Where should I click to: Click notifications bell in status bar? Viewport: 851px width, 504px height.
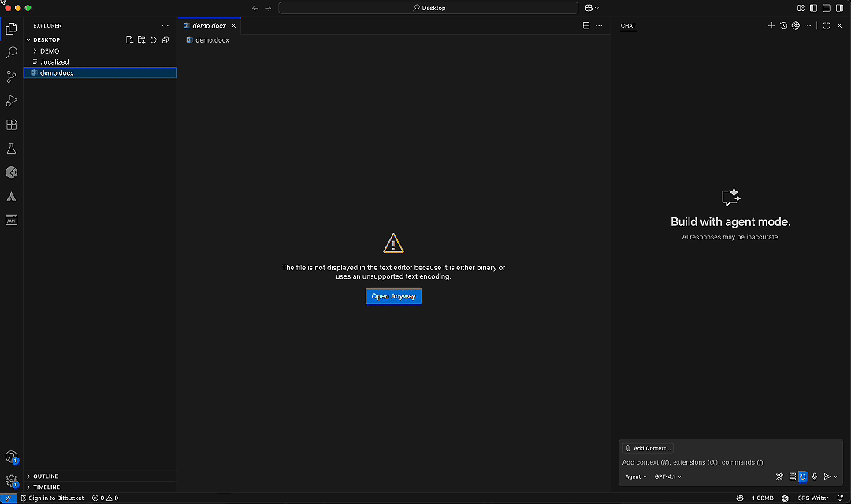[840, 498]
